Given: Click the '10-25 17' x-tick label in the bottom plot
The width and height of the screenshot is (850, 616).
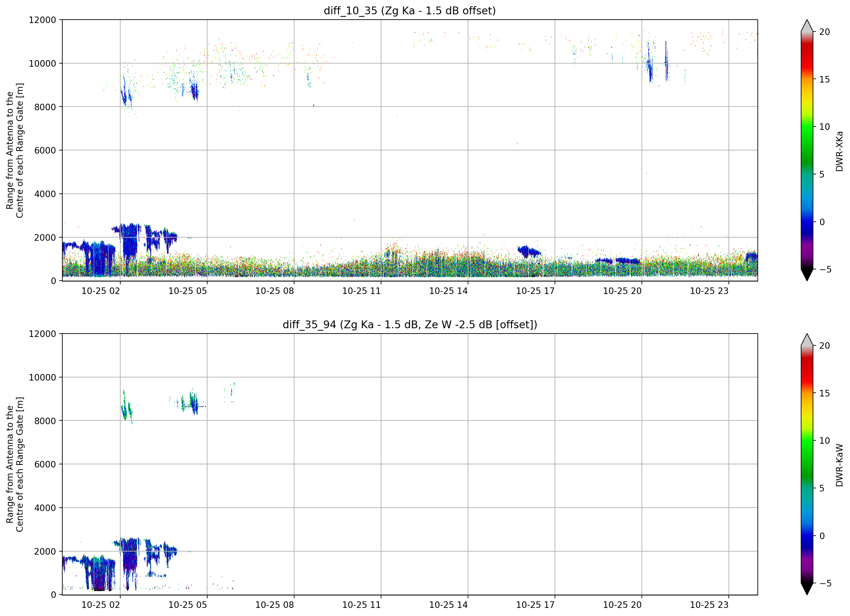Looking at the screenshot, I should pos(536,605).
